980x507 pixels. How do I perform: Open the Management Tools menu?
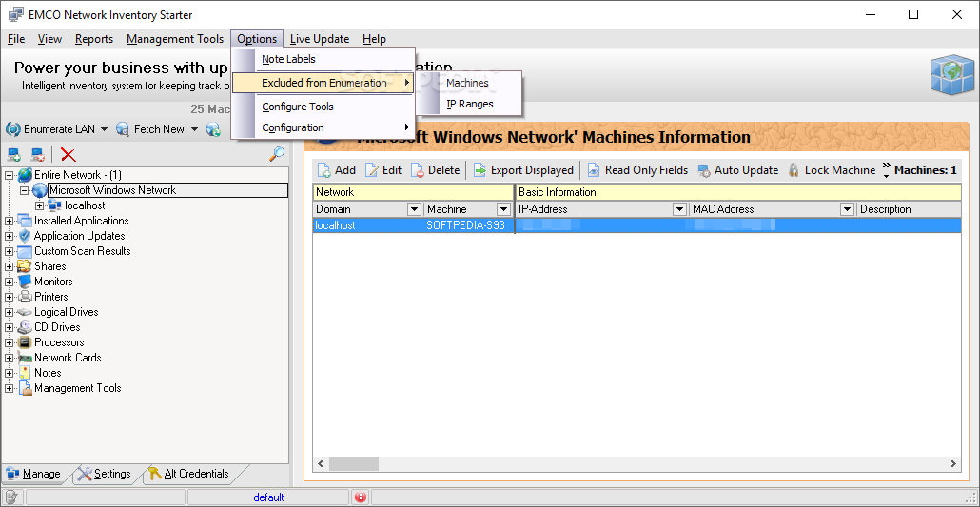(175, 39)
